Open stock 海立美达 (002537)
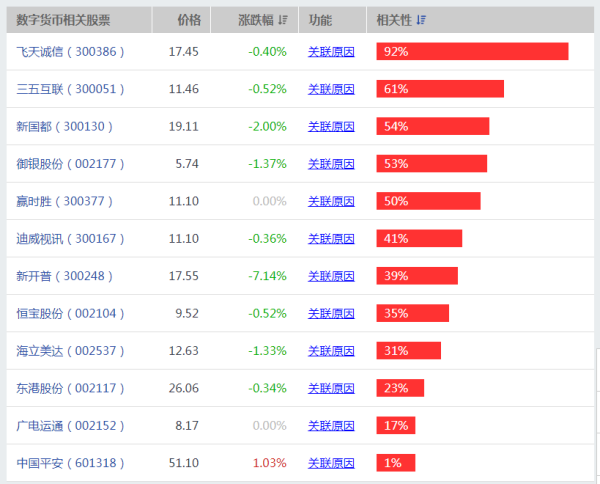 tap(70, 350)
